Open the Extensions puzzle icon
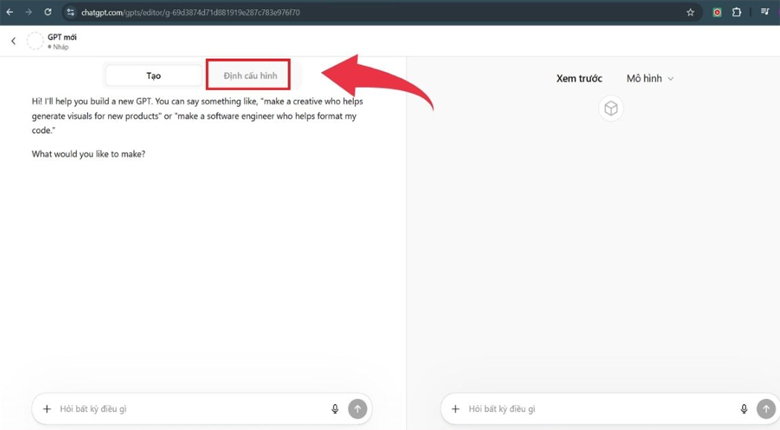 pos(737,12)
